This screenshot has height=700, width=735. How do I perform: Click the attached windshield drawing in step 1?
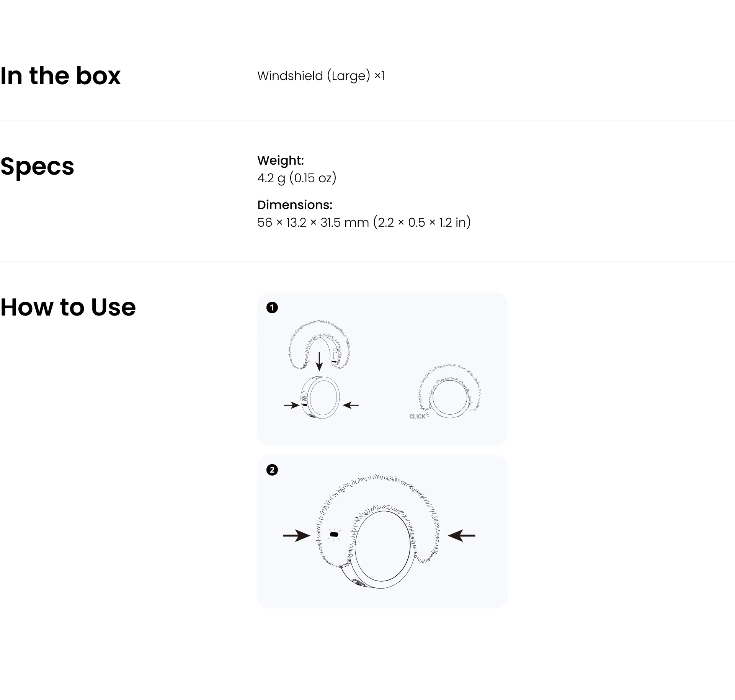pos(450,391)
